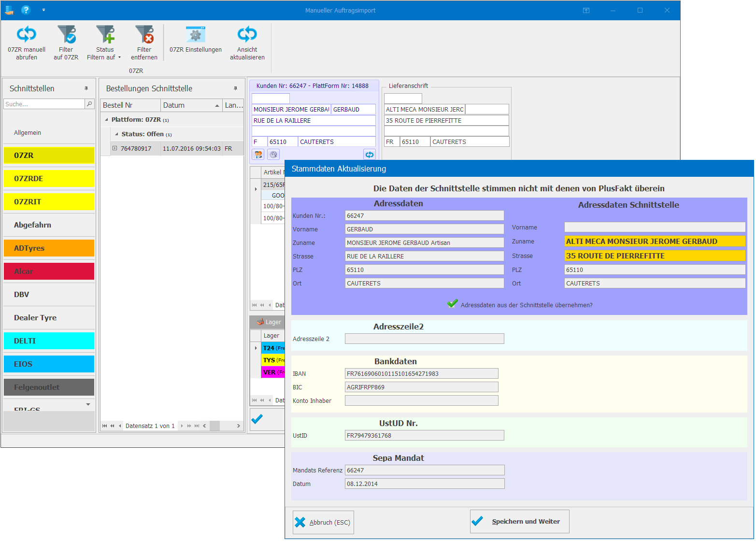
Task: Click the Kunden Nr. field in dialog
Action: (424, 215)
